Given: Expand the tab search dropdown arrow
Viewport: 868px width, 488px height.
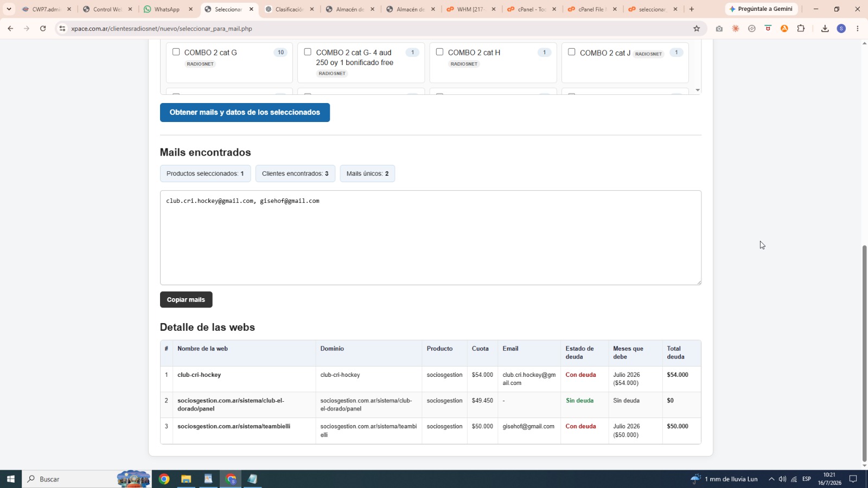Looking at the screenshot, I should [x=9, y=9].
